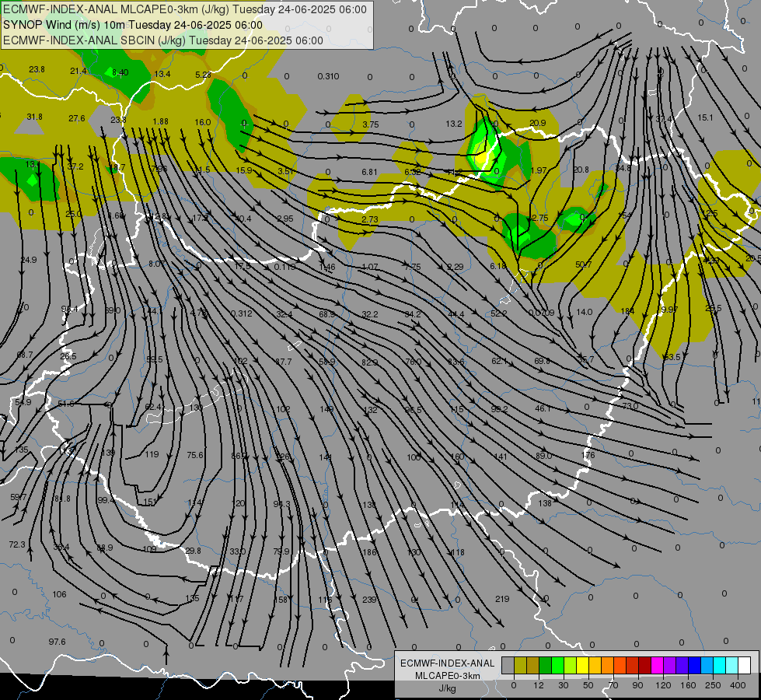Click the map value 219

pyautogui.click(x=502, y=599)
